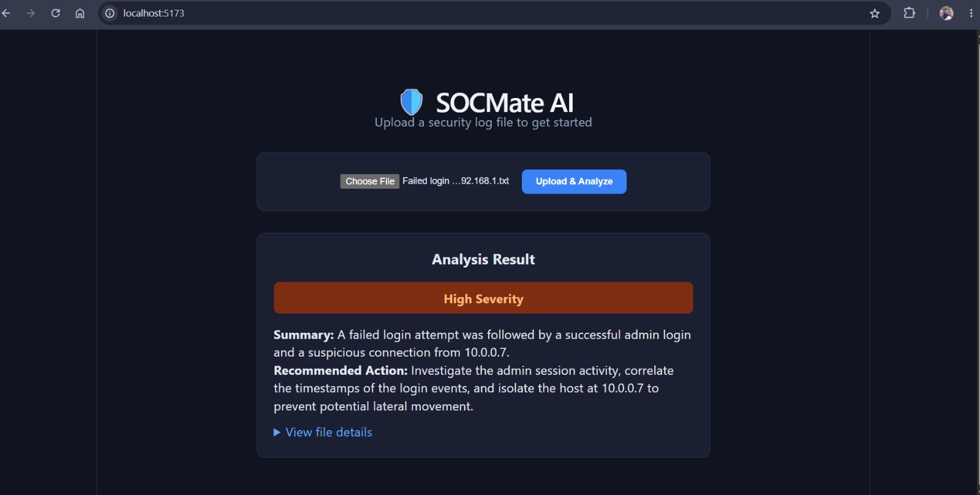Click the blue shield SOCMate logo
The height and width of the screenshot is (495, 980).
(411, 102)
